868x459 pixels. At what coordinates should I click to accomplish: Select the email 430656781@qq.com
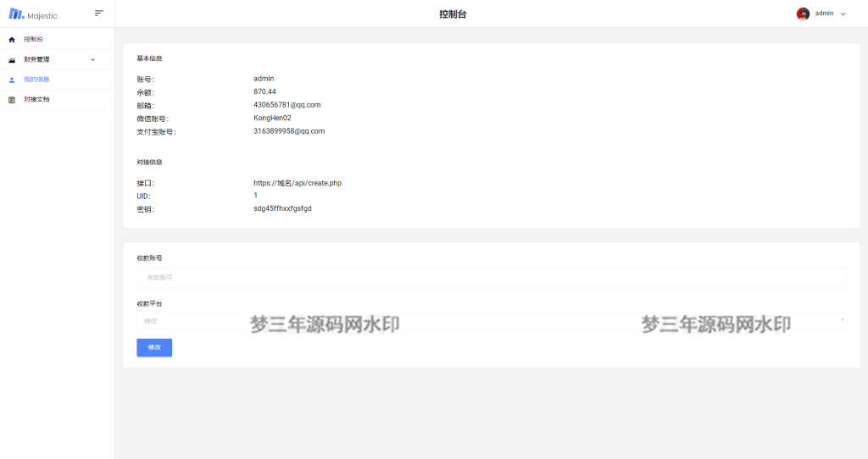tap(287, 104)
